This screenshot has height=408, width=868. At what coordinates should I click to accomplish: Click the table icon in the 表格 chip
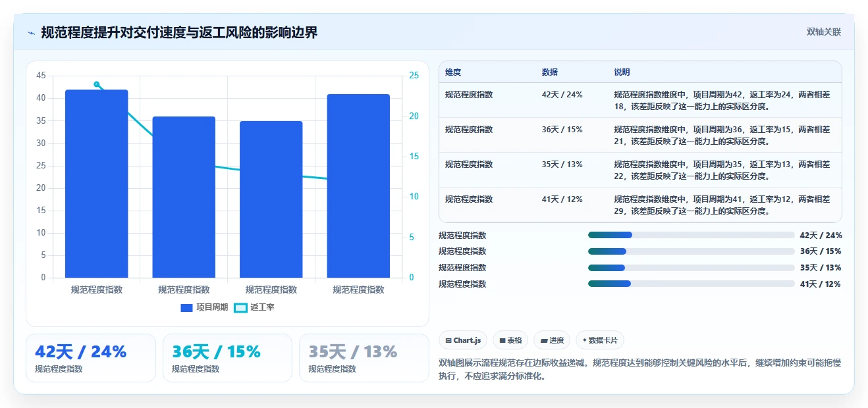(502, 340)
